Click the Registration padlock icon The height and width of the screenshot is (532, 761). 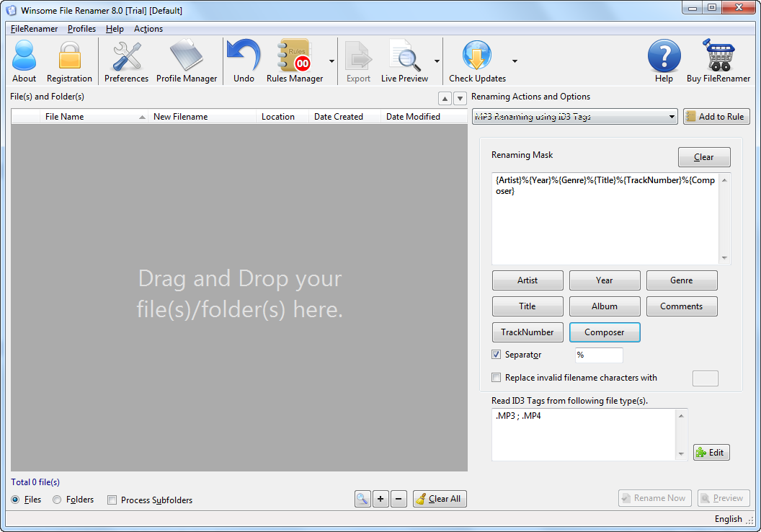[x=69, y=61]
